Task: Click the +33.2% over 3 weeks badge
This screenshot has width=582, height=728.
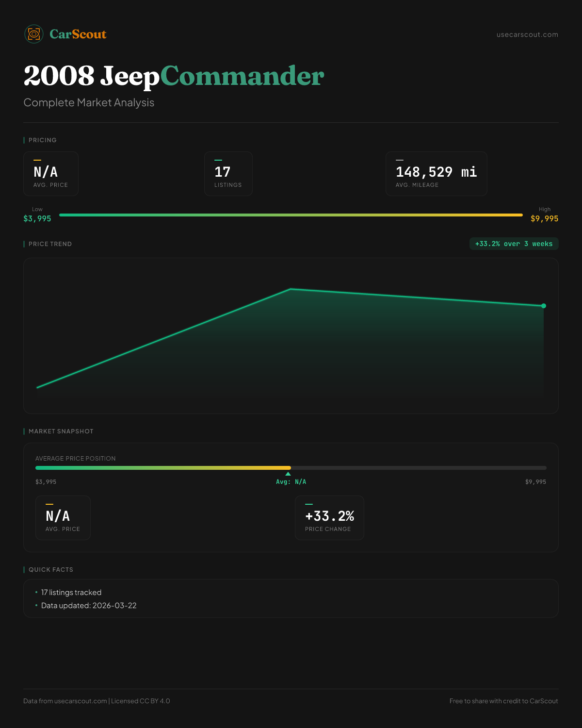Action: tap(514, 244)
